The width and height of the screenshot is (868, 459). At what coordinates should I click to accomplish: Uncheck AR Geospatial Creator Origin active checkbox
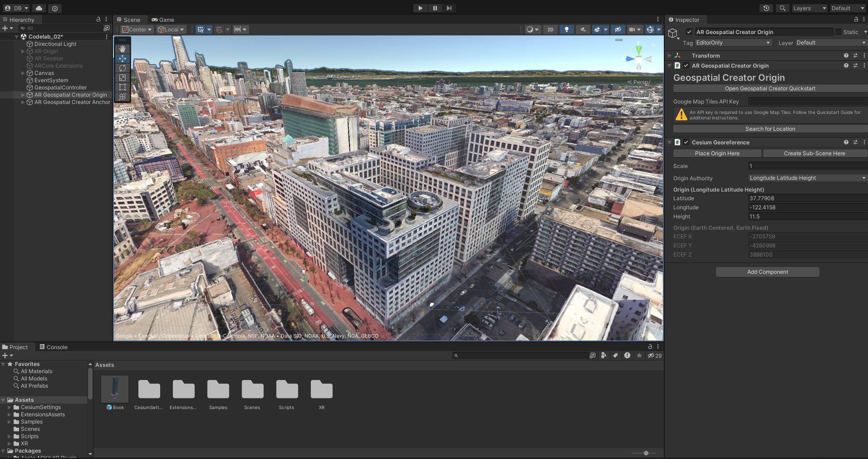coord(689,32)
